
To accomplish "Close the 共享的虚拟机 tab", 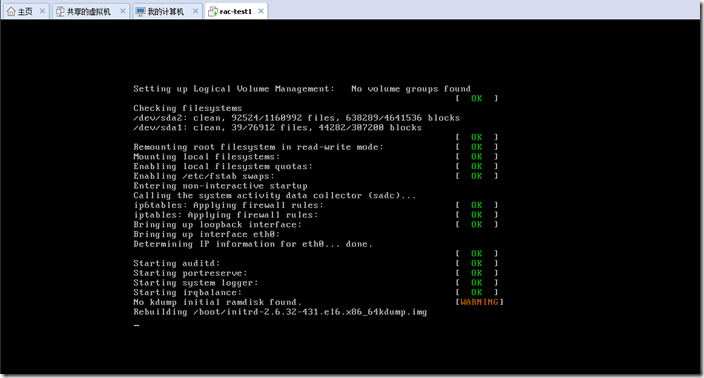I will tap(123, 11).
